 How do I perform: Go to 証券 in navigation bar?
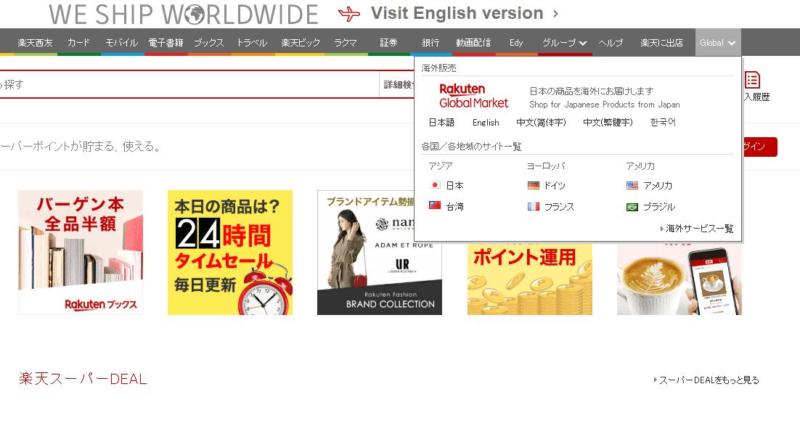pyautogui.click(x=388, y=43)
